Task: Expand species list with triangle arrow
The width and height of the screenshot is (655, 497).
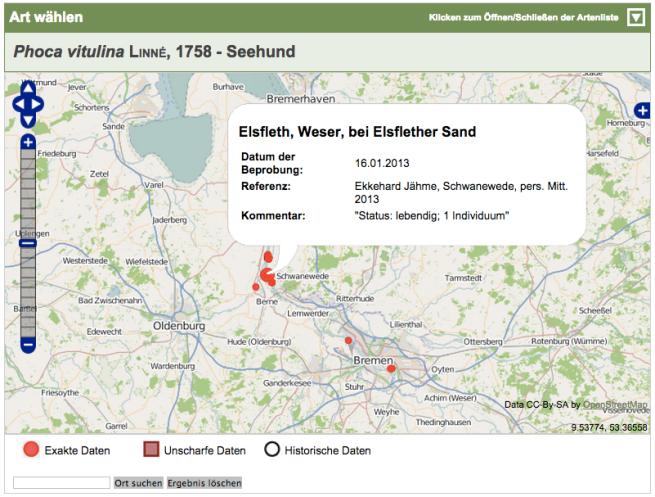Action: (x=636, y=18)
